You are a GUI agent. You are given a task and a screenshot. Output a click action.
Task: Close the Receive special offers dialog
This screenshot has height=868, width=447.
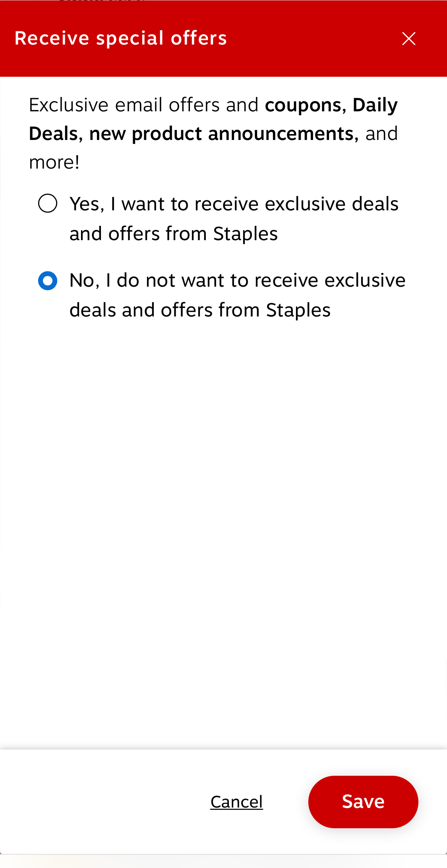click(x=408, y=38)
